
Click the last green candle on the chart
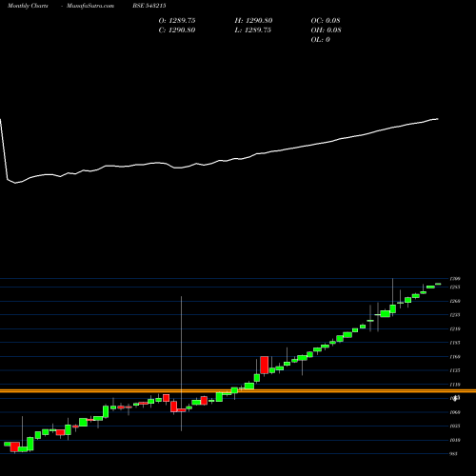[x=438, y=284]
